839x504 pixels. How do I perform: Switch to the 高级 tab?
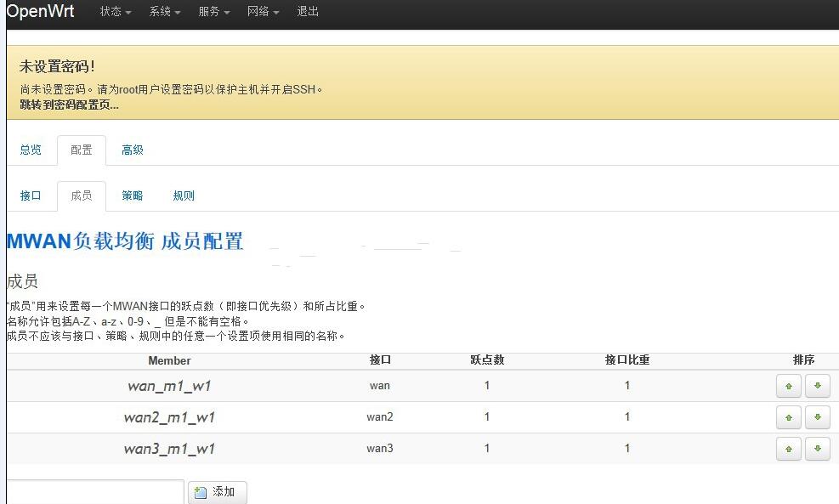(x=133, y=150)
